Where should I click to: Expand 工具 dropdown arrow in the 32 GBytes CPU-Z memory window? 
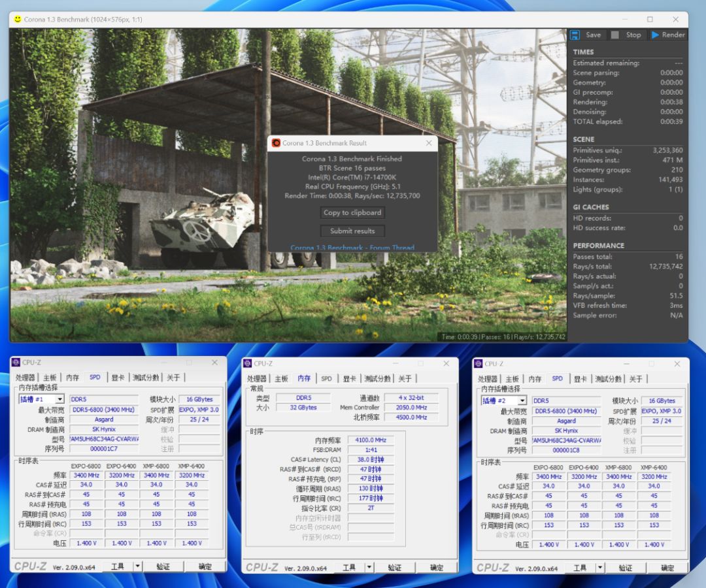(369, 567)
